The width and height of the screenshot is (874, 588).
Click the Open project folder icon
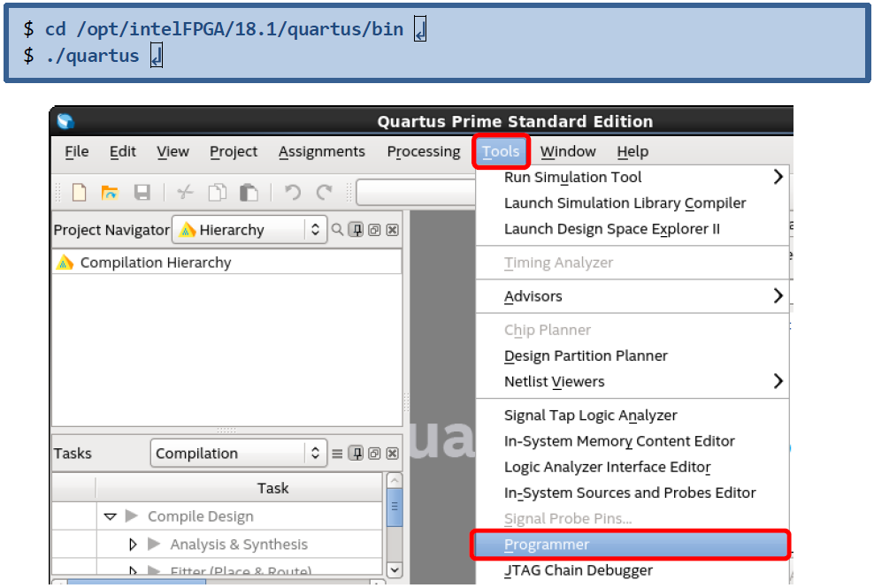tap(110, 193)
